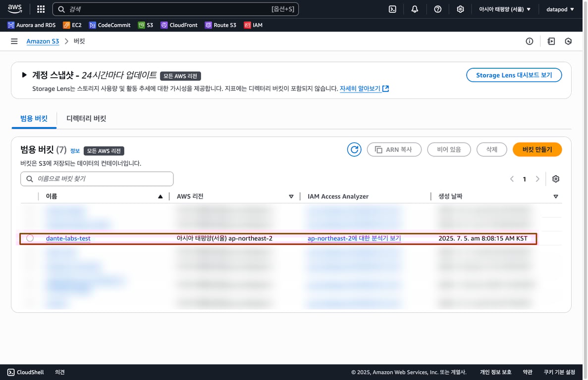Focus the top 검색 search bar

click(175, 9)
